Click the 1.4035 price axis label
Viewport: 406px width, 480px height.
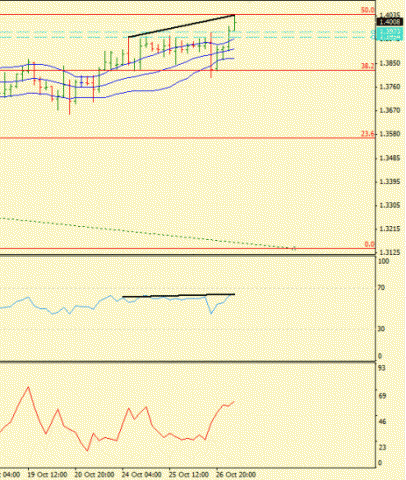point(389,15)
